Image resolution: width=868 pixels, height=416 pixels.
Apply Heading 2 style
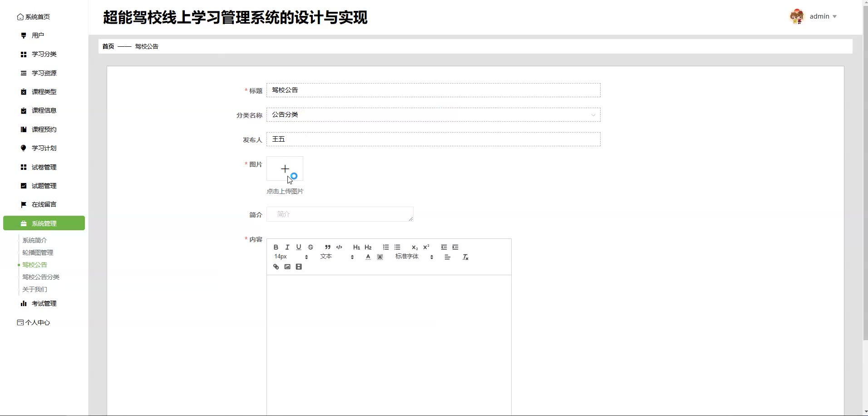pyautogui.click(x=368, y=247)
